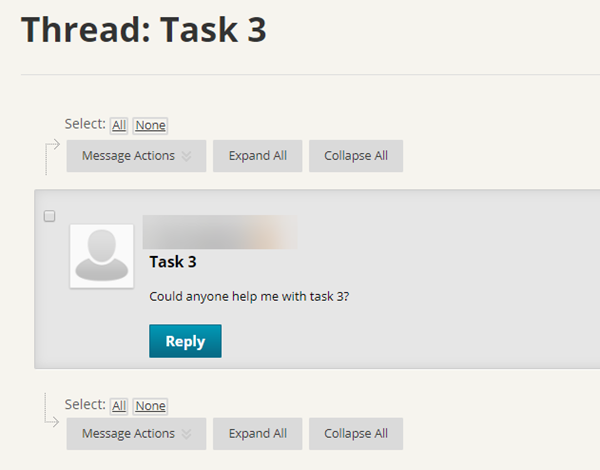Click the Thread: Task 3 page heading
This screenshot has width=600, height=470.
[x=144, y=29]
